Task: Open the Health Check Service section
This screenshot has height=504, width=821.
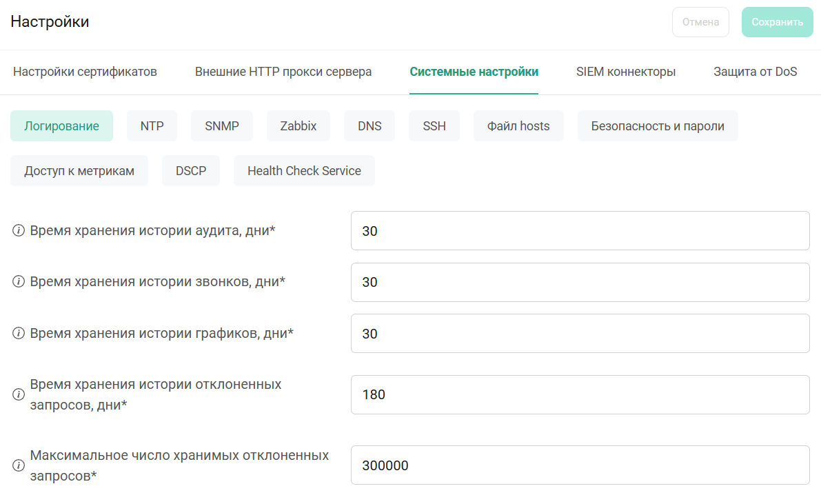Action: coord(304,171)
